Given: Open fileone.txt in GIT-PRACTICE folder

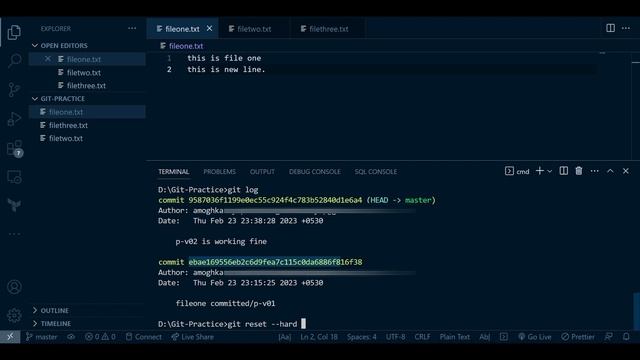Looking at the screenshot, I should point(88,112).
